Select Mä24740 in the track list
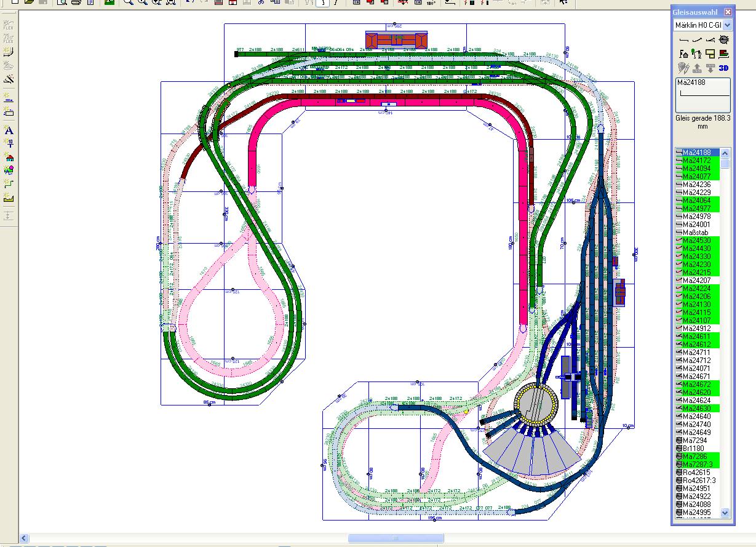The width and height of the screenshot is (756, 547). point(698,425)
